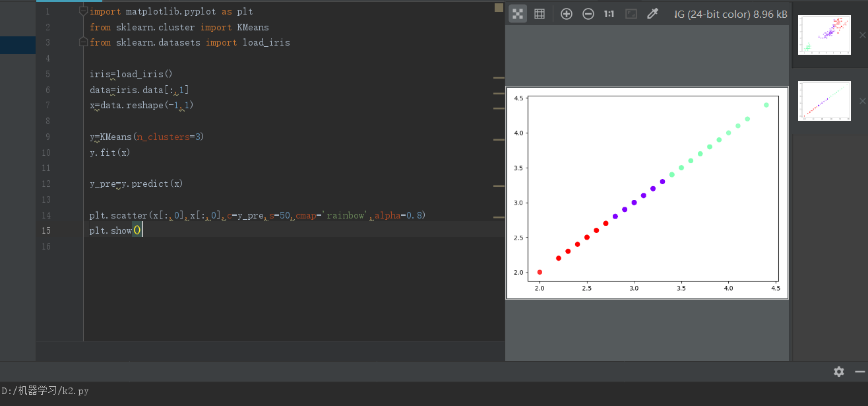This screenshot has height=406, width=868.
Task: Click the alpha=0.8 argument on line 14
Action: [398, 215]
